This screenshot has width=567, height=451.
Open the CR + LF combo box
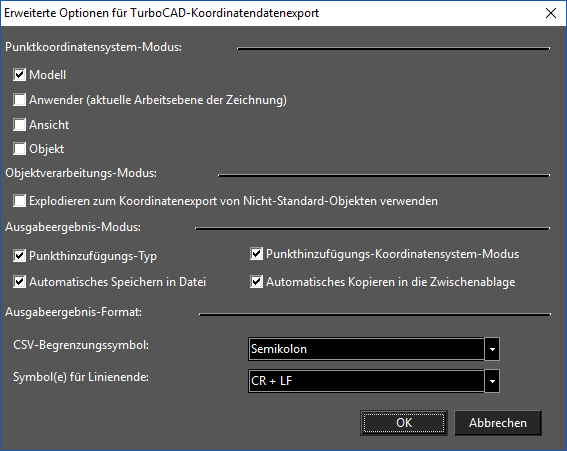[374, 381]
